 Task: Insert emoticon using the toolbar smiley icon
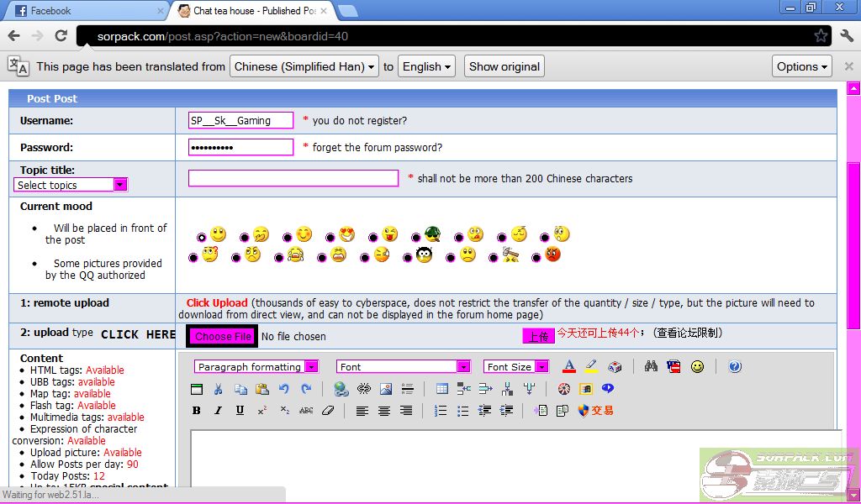[697, 367]
